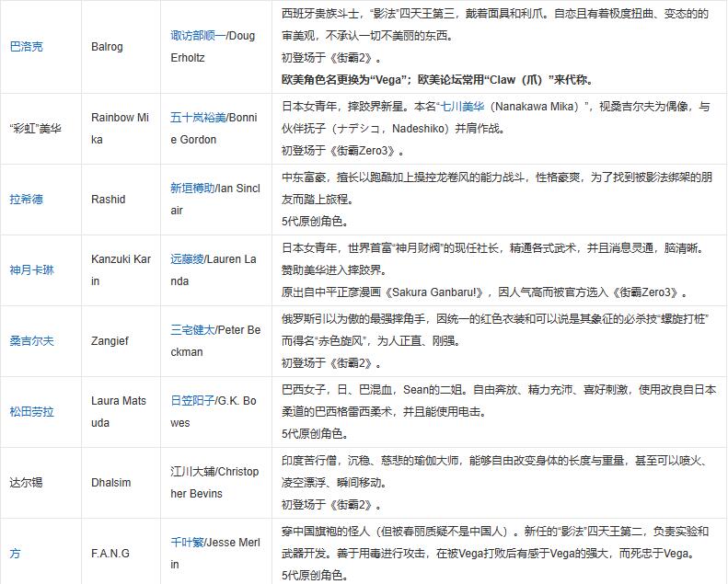Open the 神月卡琳 character link
This screenshot has width=728, height=584.
(x=31, y=270)
